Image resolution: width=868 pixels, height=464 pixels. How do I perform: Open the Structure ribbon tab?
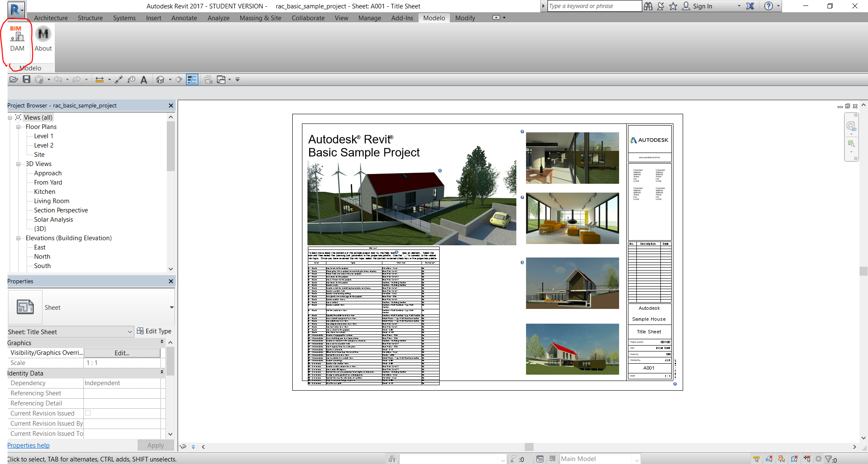point(90,18)
